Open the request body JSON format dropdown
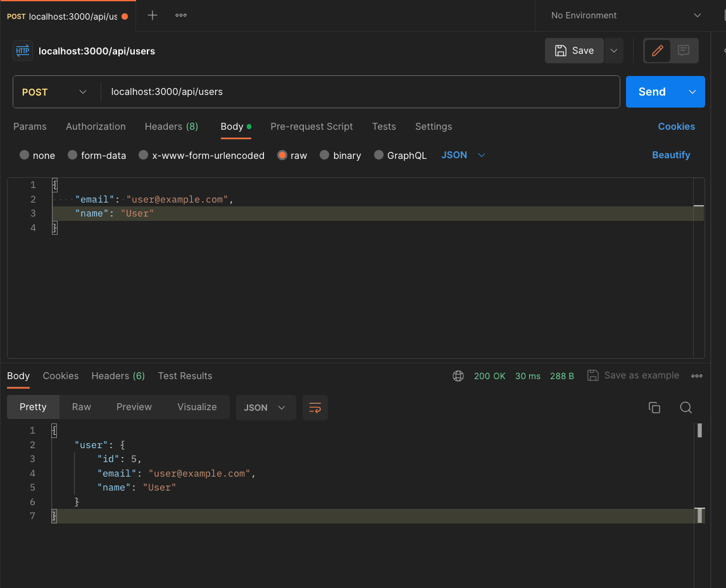Viewport: 726px width, 588px height. (463, 155)
